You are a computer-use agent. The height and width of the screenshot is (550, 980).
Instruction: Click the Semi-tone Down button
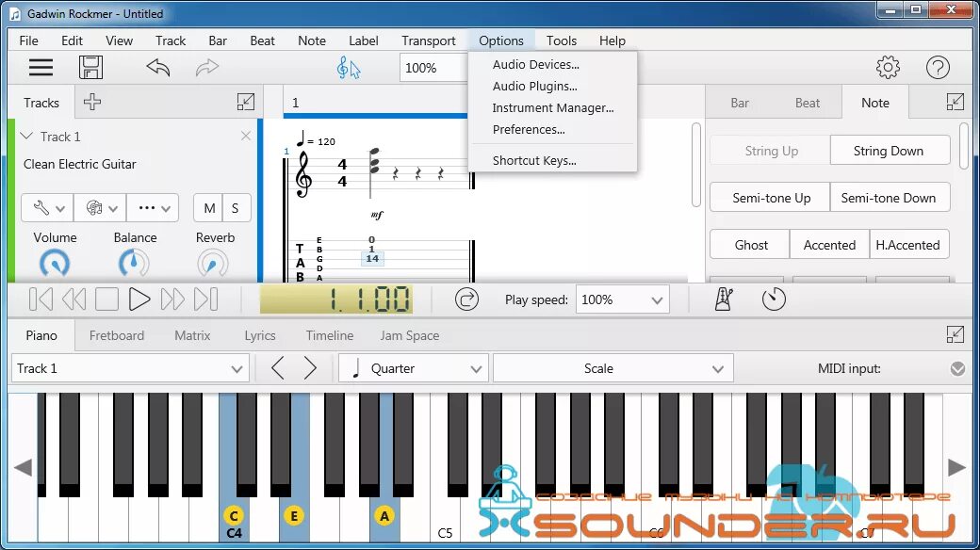[888, 198]
